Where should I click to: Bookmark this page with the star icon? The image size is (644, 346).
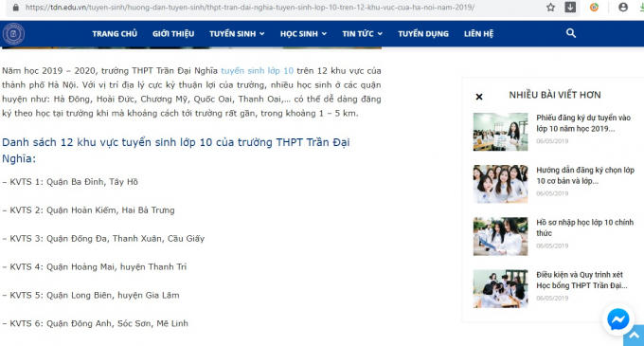tap(551, 7)
